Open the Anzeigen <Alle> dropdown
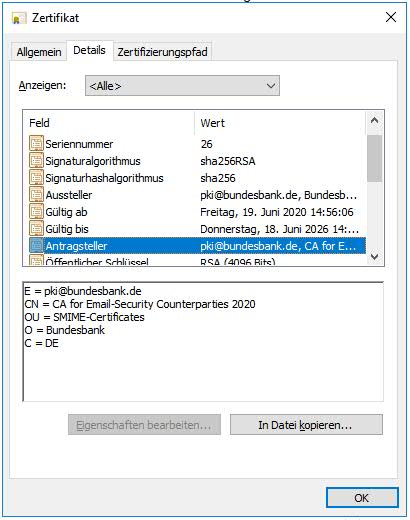 point(182,86)
